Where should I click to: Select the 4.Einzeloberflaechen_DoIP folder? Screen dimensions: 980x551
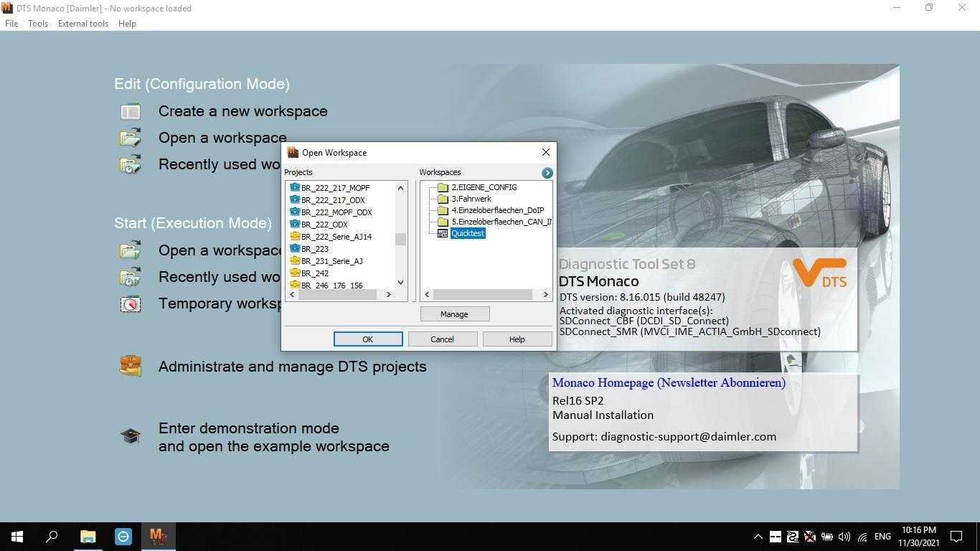[498, 210]
